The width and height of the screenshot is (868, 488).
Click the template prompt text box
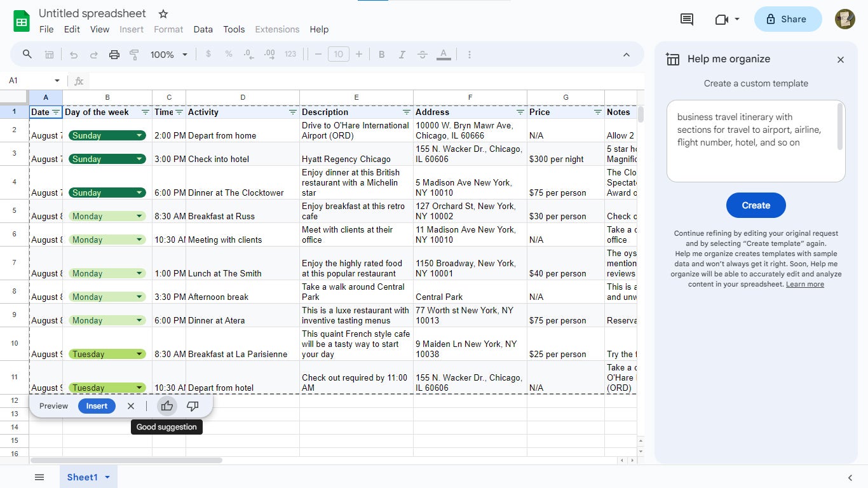[756, 141]
